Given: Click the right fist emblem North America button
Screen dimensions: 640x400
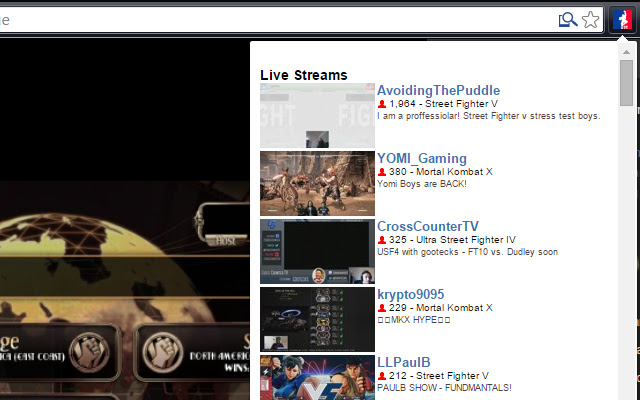Looking at the screenshot, I should point(162,352).
